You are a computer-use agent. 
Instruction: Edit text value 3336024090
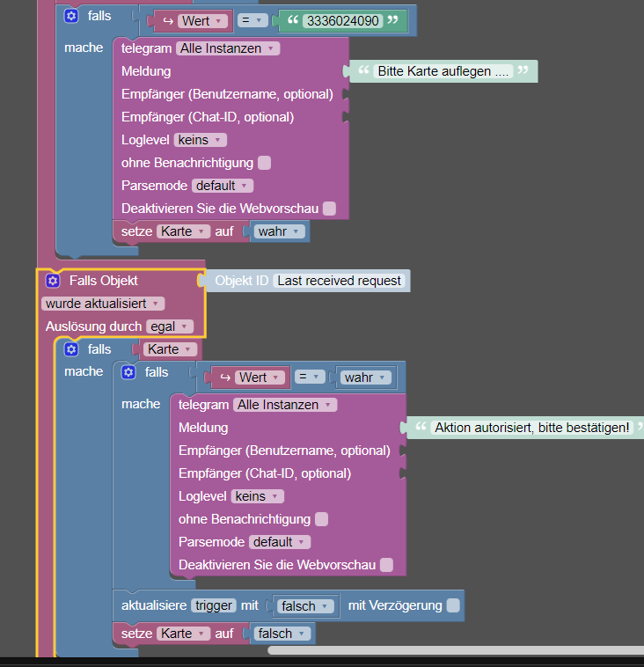(x=343, y=21)
